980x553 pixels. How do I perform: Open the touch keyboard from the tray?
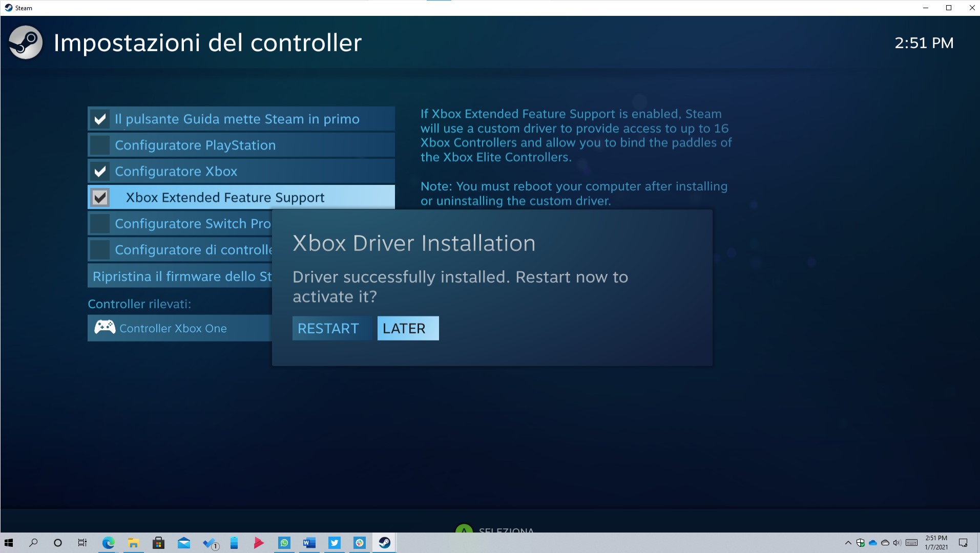[912, 543]
